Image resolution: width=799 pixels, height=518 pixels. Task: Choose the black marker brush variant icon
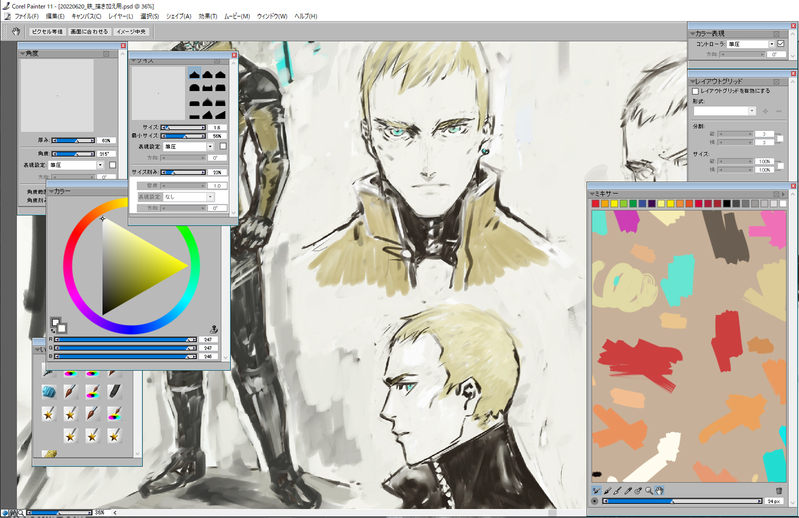[x=114, y=392]
